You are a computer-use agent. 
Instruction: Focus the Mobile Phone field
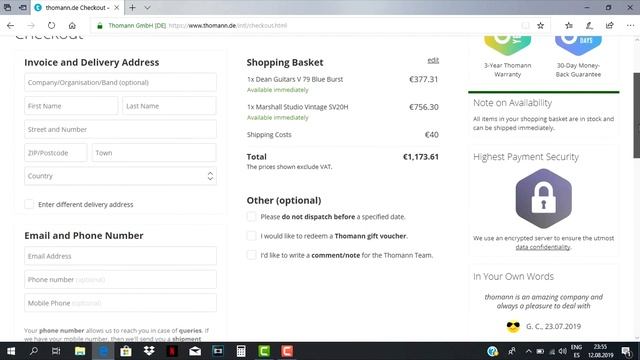click(x=120, y=303)
